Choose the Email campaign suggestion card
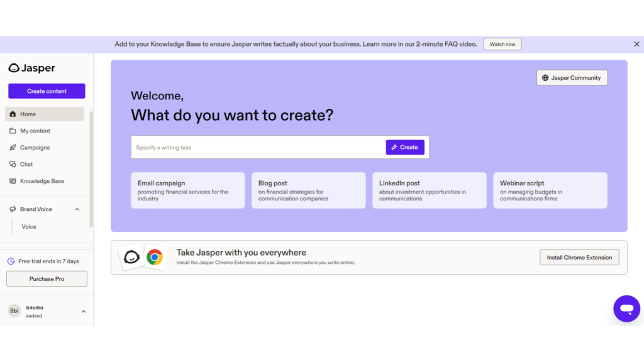This screenshot has width=644, height=362. coord(187,190)
